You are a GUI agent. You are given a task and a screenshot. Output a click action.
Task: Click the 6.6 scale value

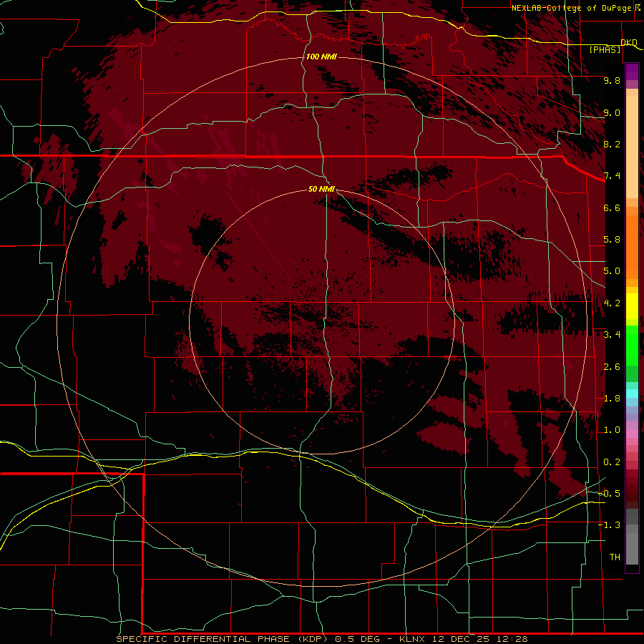click(612, 208)
